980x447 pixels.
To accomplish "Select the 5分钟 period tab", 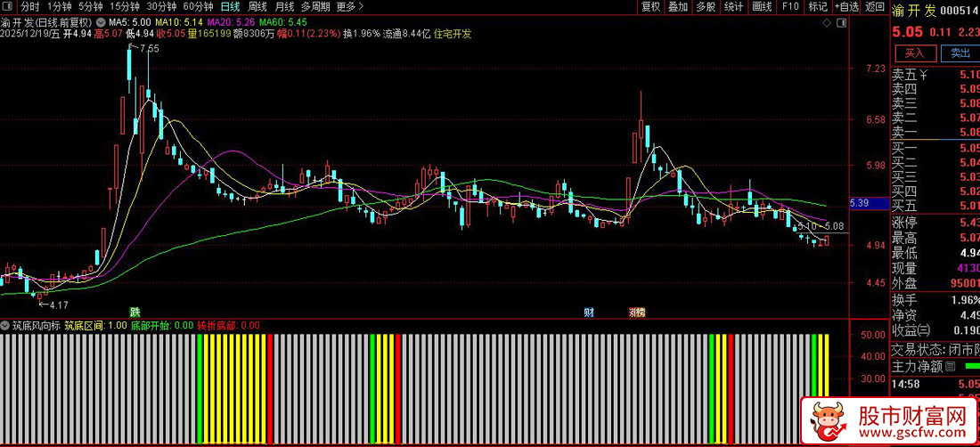I will [x=91, y=7].
